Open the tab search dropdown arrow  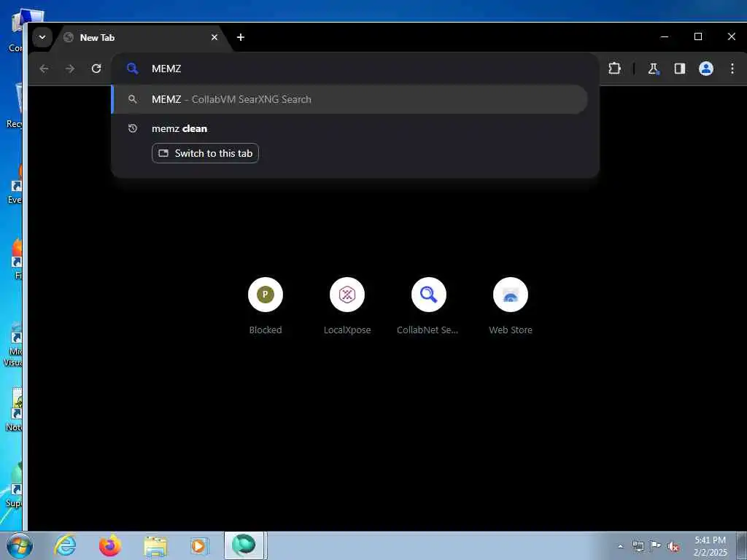tap(42, 37)
